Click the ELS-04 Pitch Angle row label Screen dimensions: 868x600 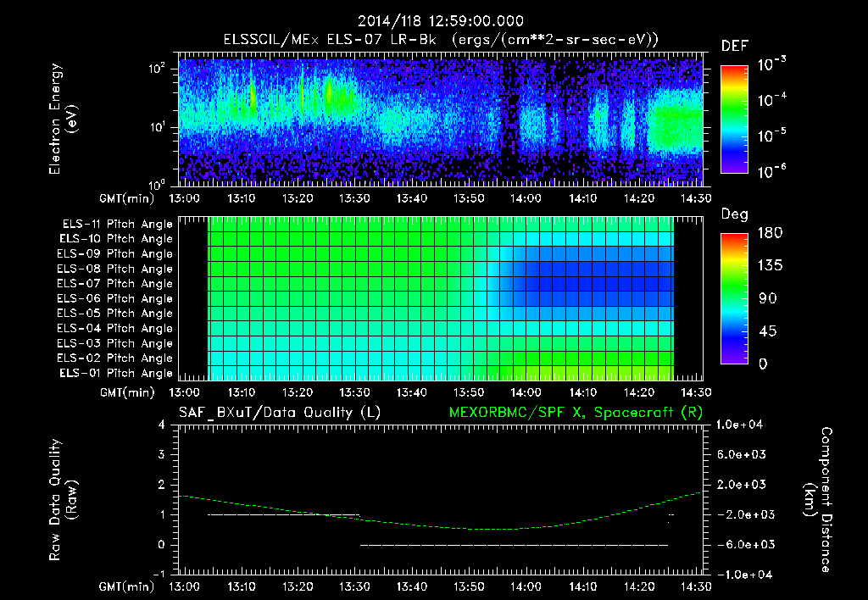tap(114, 328)
